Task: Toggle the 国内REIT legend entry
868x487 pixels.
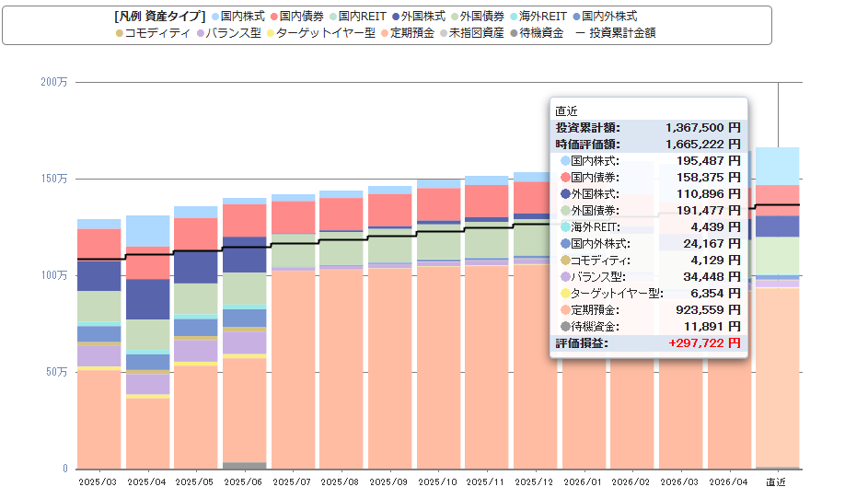Action: pyautogui.click(x=358, y=17)
